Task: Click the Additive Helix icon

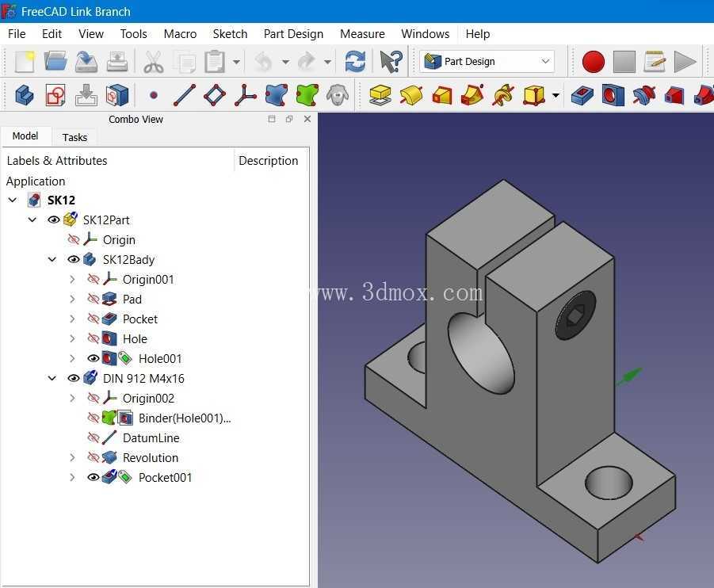Action: click(x=504, y=95)
